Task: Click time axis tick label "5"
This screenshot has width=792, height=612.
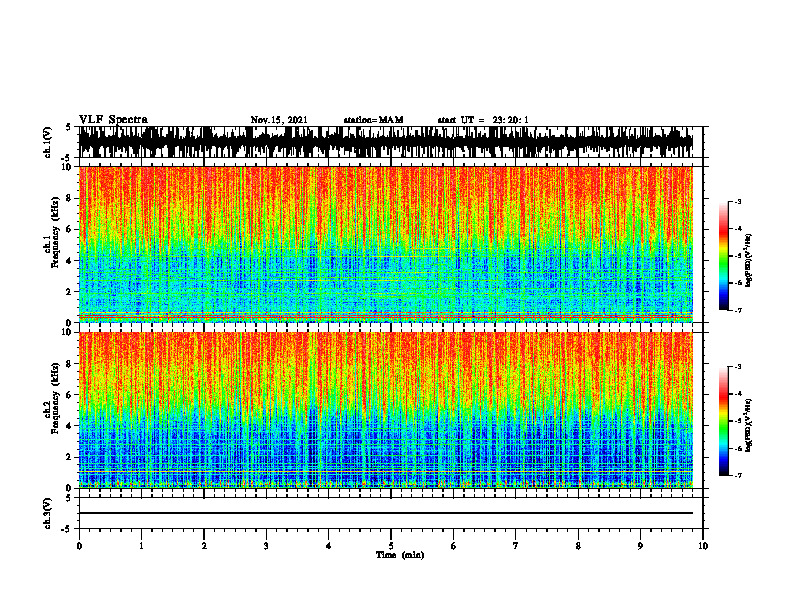Action: point(391,546)
